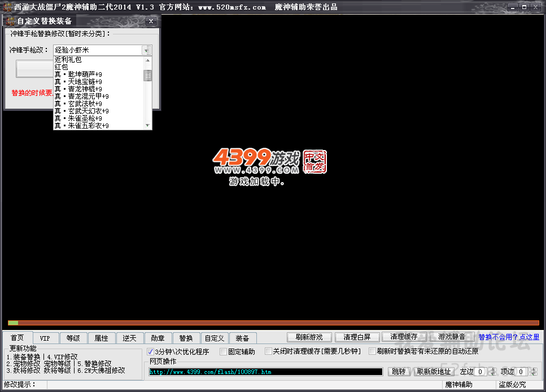Open the 冲锋手枪改 combo box arrow
Image resolution: width=546 pixels, height=392 pixels.
146,50
